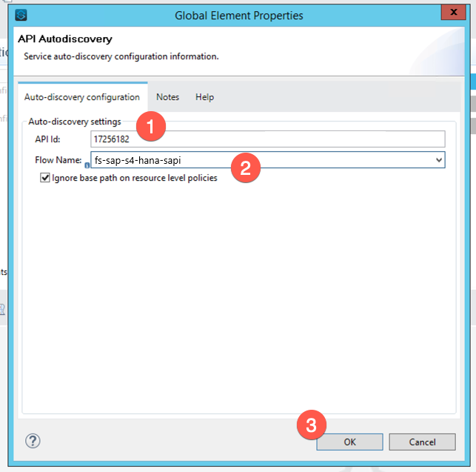Viewport: 476px width, 472px height.
Task: Click the Flow Name label
Action: [58, 160]
